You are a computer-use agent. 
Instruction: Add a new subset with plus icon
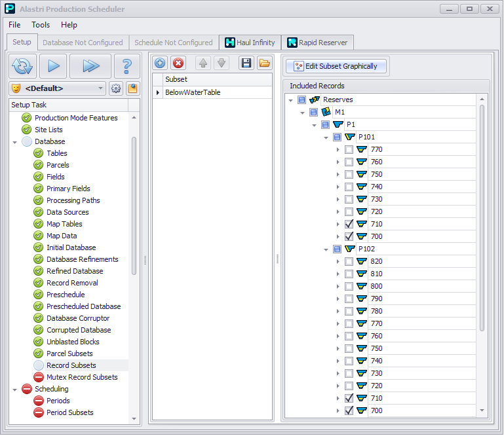click(160, 64)
